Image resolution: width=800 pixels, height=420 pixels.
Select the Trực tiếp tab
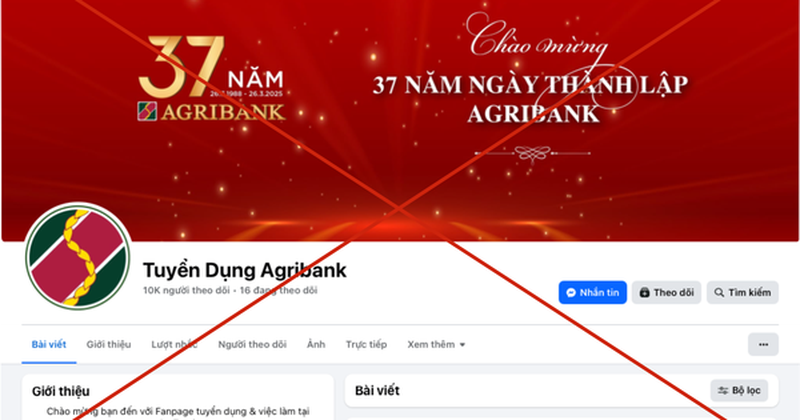[x=366, y=344]
